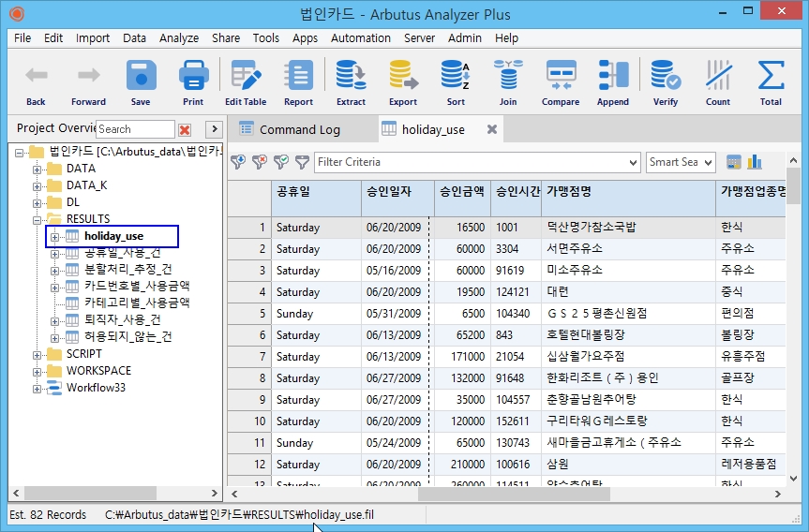
Task: Click the arrow button beside project search
Action: [214, 129]
